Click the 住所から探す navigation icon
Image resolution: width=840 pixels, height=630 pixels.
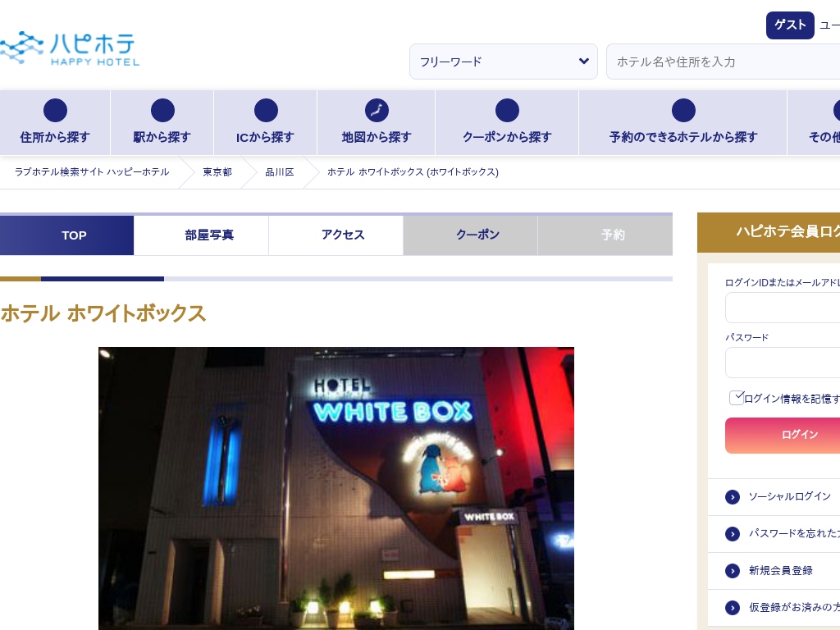(55, 111)
